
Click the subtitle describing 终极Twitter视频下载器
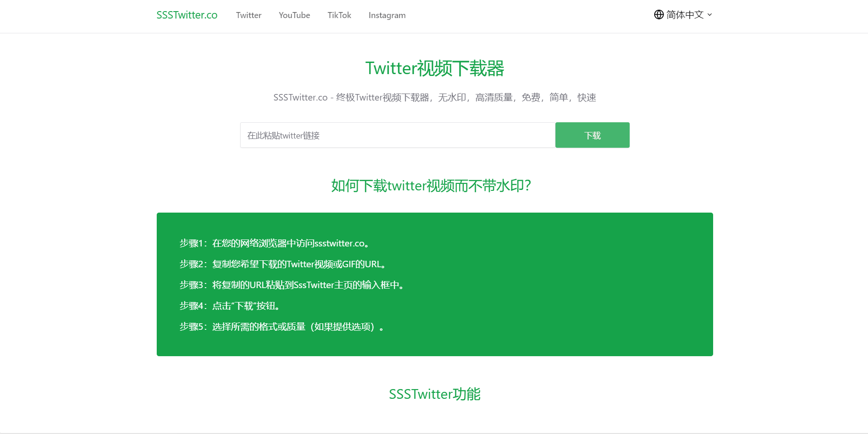(x=434, y=97)
